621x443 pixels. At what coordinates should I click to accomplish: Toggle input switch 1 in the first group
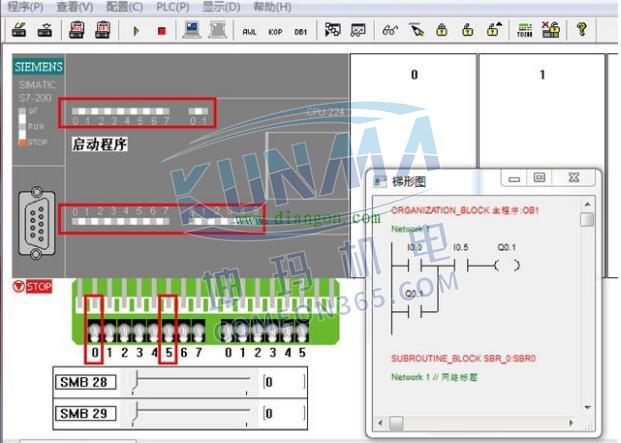[109, 331]
